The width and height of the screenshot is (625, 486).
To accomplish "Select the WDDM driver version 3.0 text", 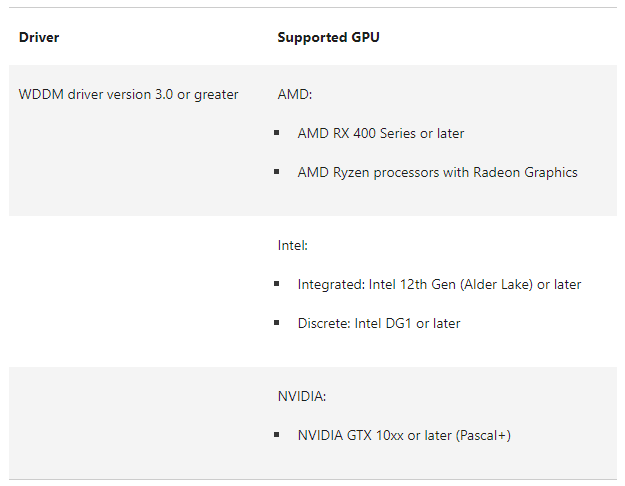I will (128, 94).
